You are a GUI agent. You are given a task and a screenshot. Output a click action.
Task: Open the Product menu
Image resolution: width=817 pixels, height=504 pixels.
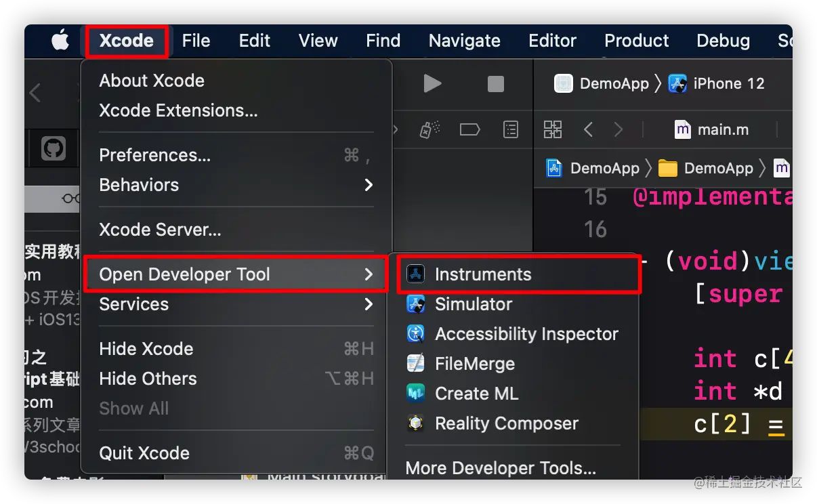[636, 41]
